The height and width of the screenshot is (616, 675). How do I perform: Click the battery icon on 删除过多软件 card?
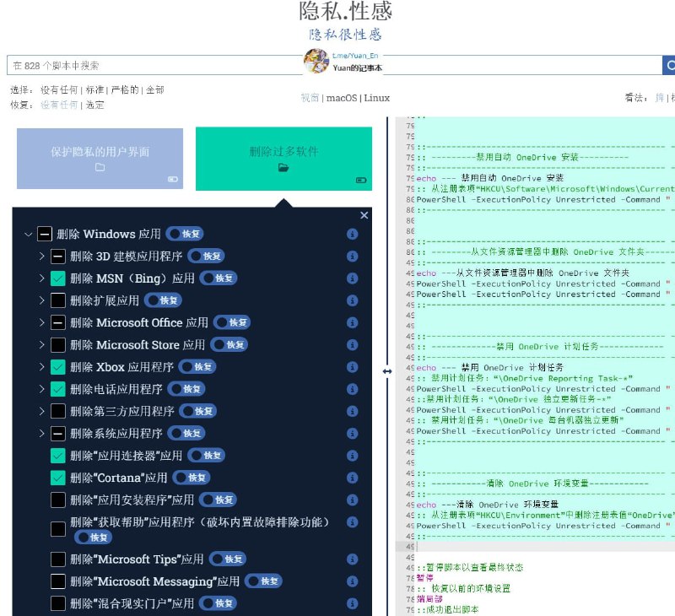(361, 180)
